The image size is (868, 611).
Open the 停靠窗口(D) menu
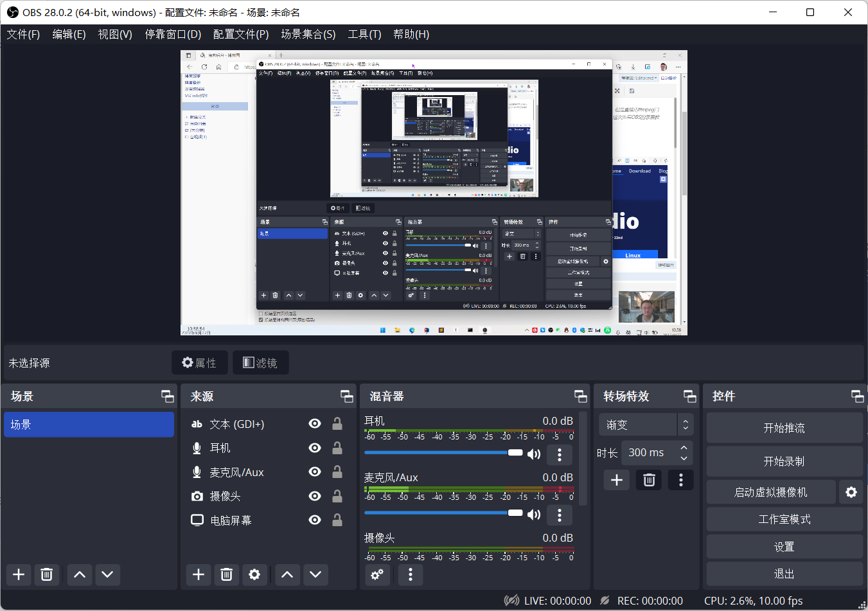tap(173, 34)
